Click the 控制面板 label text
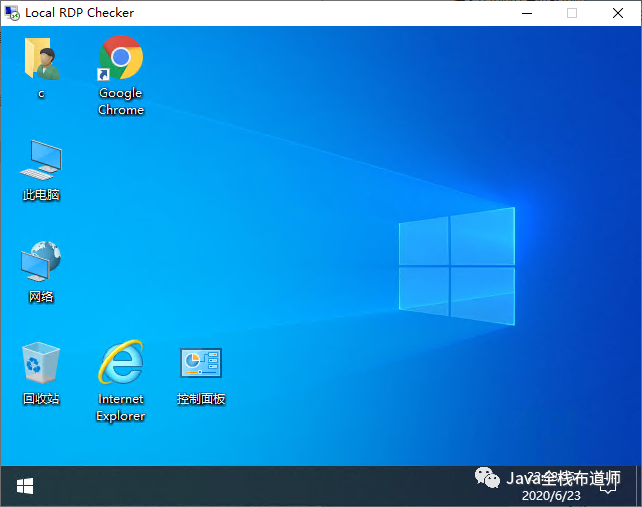 coord(201,398)
